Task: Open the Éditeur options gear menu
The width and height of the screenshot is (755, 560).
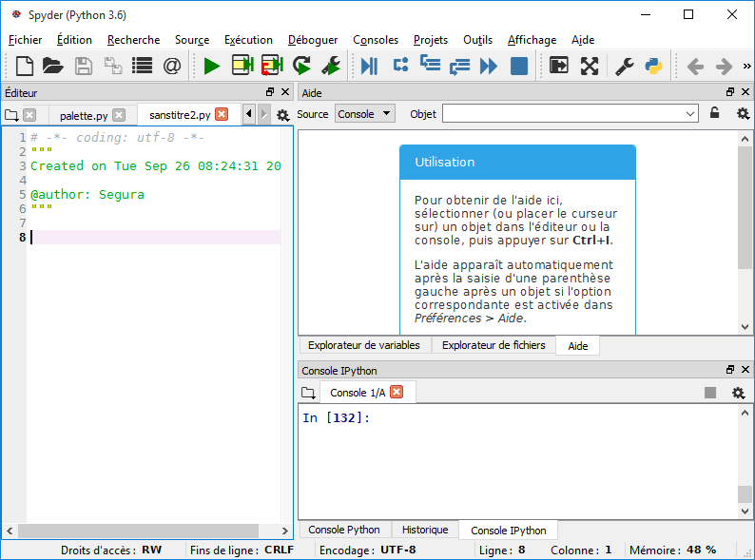Action: click(x=282, y=115)
